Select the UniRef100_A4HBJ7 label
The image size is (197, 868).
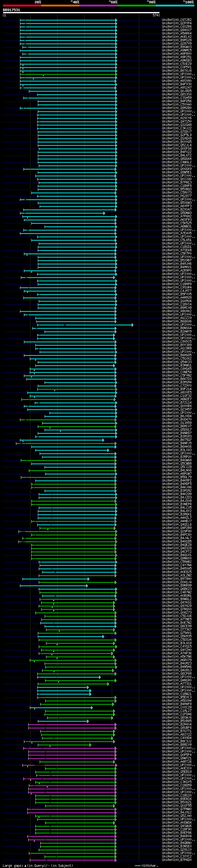177,521
